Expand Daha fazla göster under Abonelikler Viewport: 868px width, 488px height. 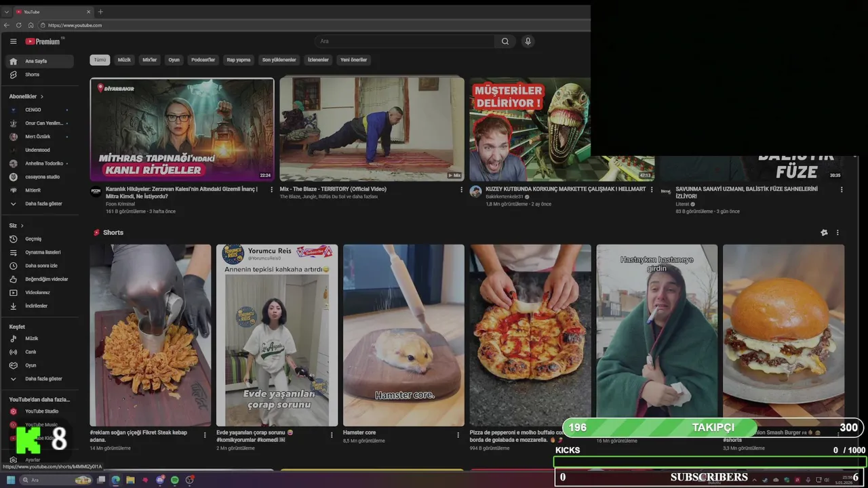pyautogui.click(x=41, y=203)
